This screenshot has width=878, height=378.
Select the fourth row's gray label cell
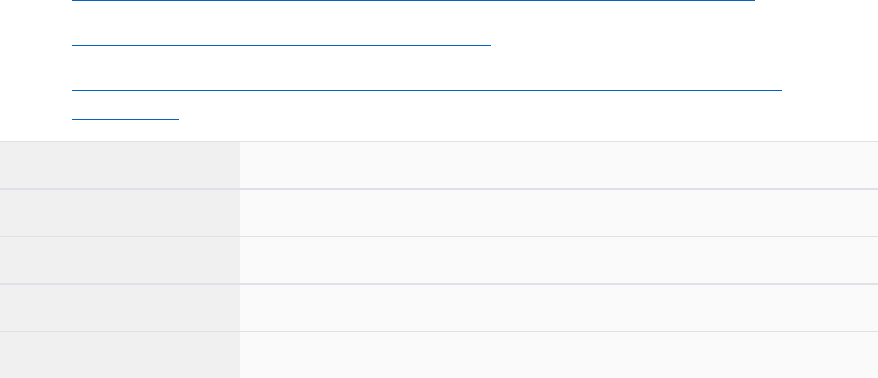120,307
